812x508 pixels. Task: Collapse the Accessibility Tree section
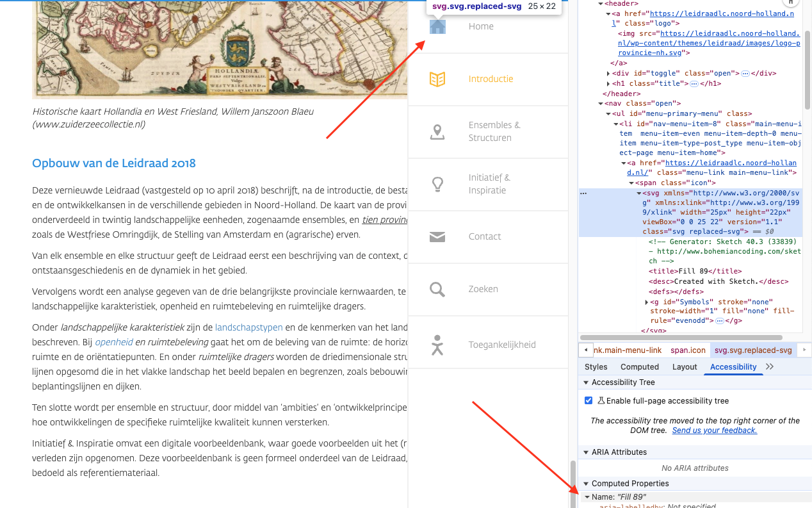tap(585, 382)
